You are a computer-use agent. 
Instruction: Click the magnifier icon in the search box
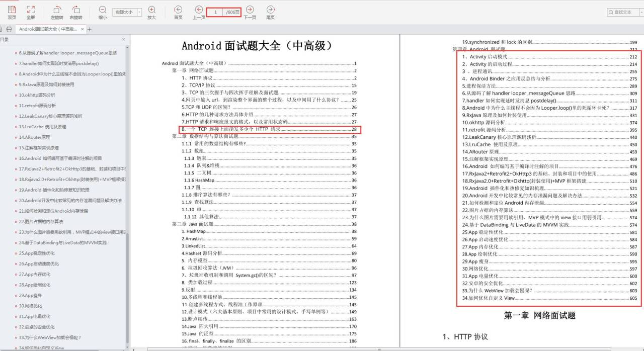pyautogui.click(x=611, y=12)
